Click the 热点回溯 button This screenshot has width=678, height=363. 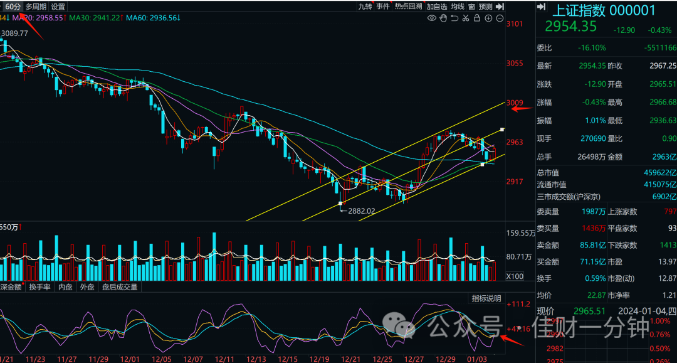tap(408, 6)
